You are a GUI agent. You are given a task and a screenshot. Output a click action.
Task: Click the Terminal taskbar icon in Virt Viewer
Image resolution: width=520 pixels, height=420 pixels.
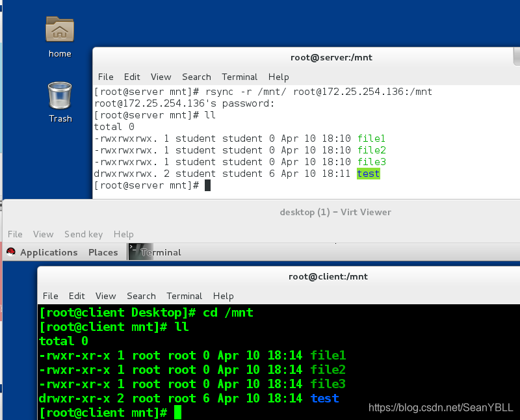(155, 252)
